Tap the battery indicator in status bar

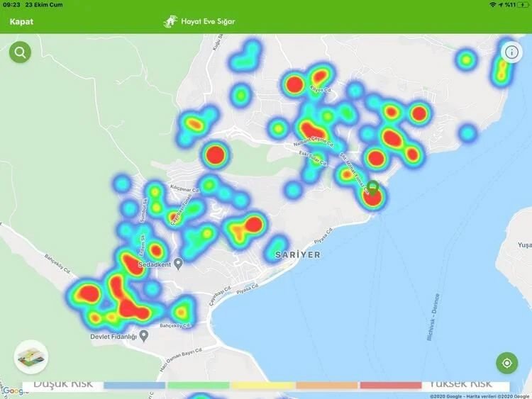pyautogui.click(x=521, y=5)
